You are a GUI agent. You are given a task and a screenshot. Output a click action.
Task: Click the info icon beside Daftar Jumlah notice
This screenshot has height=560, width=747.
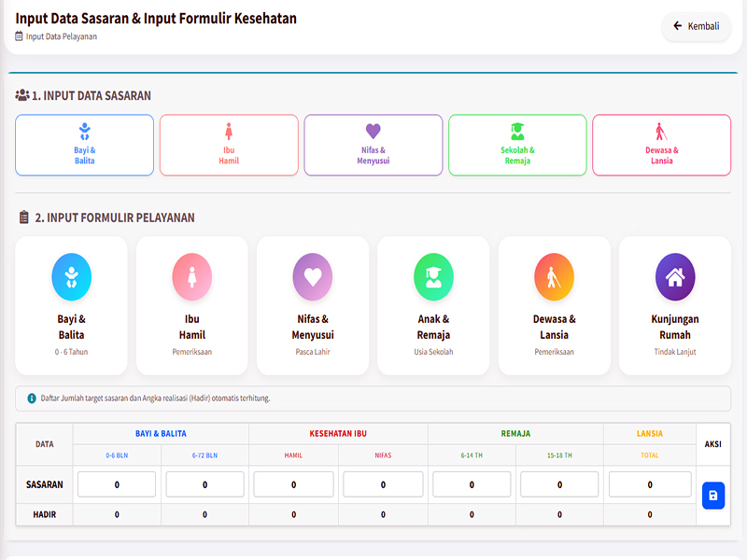coord(31,399)
